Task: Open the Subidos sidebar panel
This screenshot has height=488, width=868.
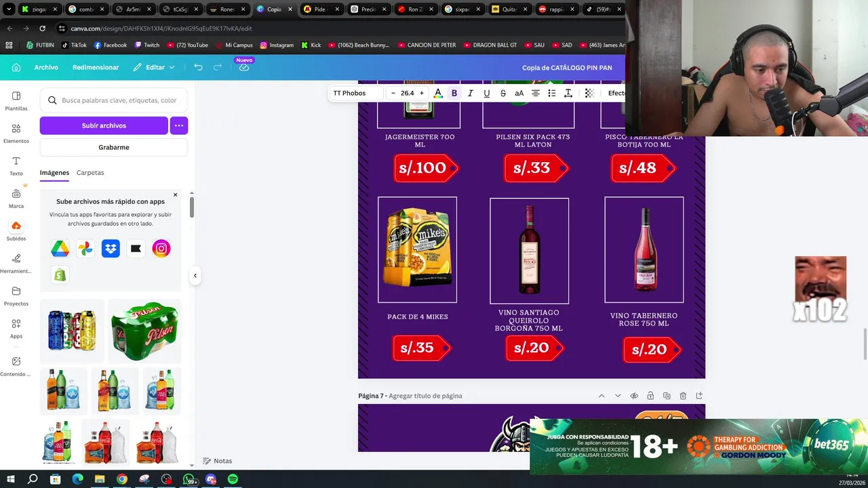Action: pos(16,231)
